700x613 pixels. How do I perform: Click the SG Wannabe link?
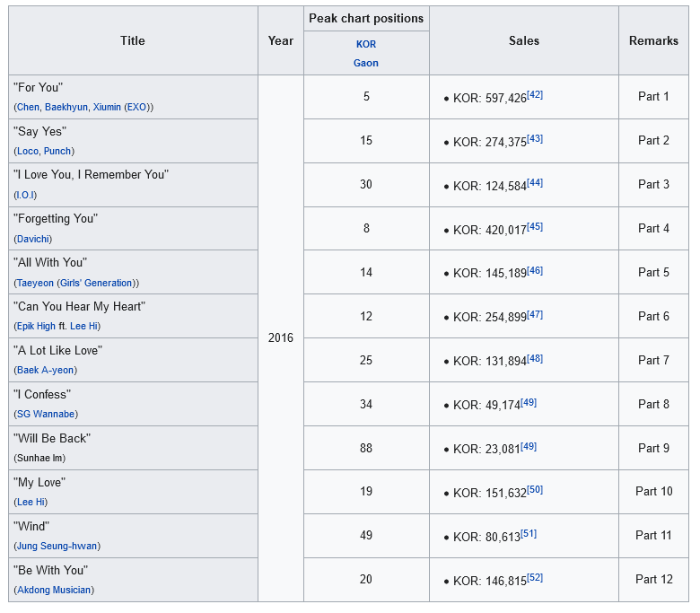coord(46,414)
